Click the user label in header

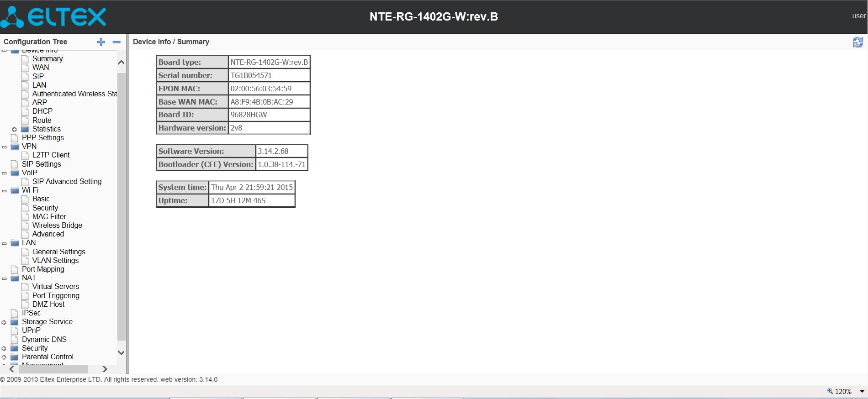pos(859,16)
